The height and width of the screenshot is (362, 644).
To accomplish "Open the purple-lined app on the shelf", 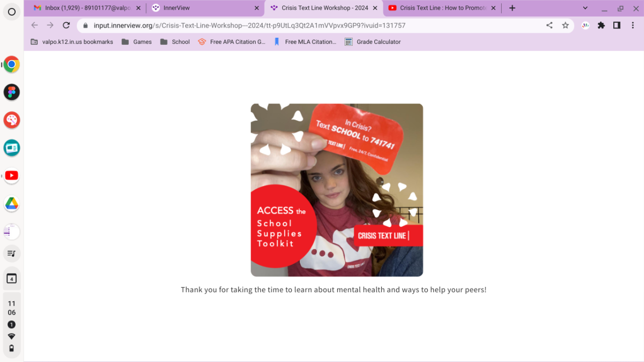I will pos(12,232).
